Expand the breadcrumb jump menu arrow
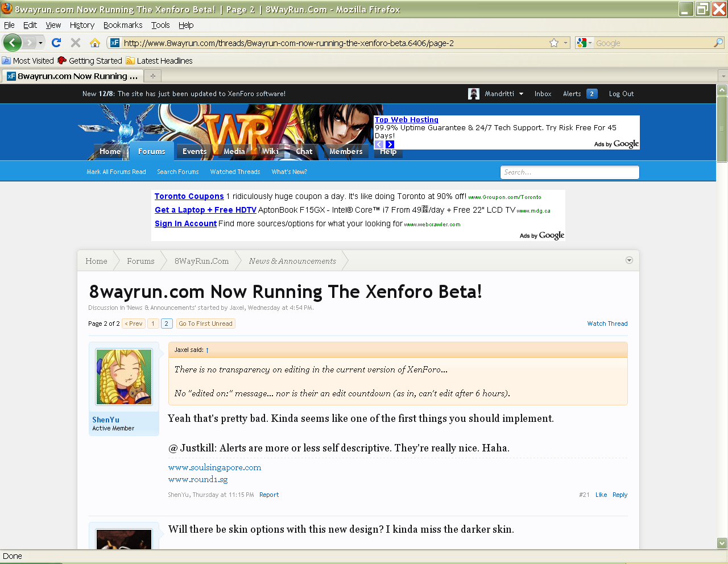The image size is (728, 564). (x=629, y=260)
